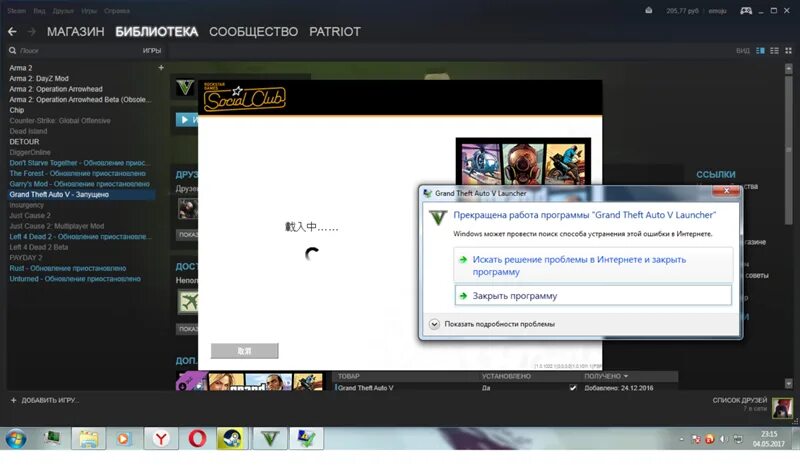800x465 pixels.
Task: Click wallet balance 205,77 руб
Action: pyautogui.click(x=683, y=11)
